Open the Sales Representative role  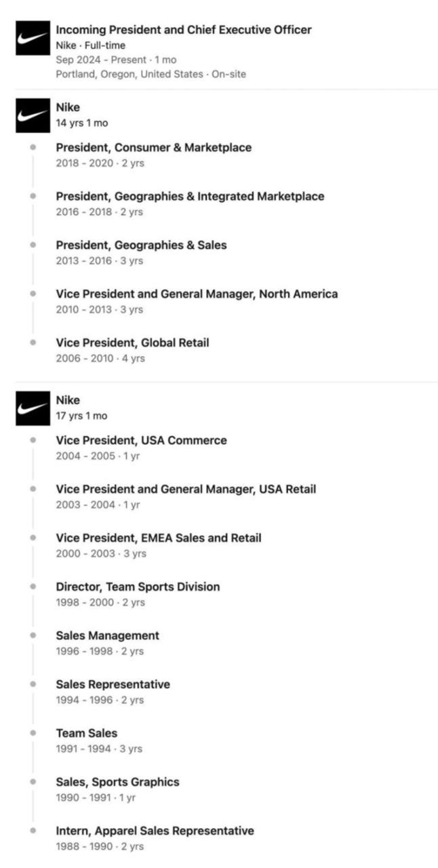tap(113, 685)
